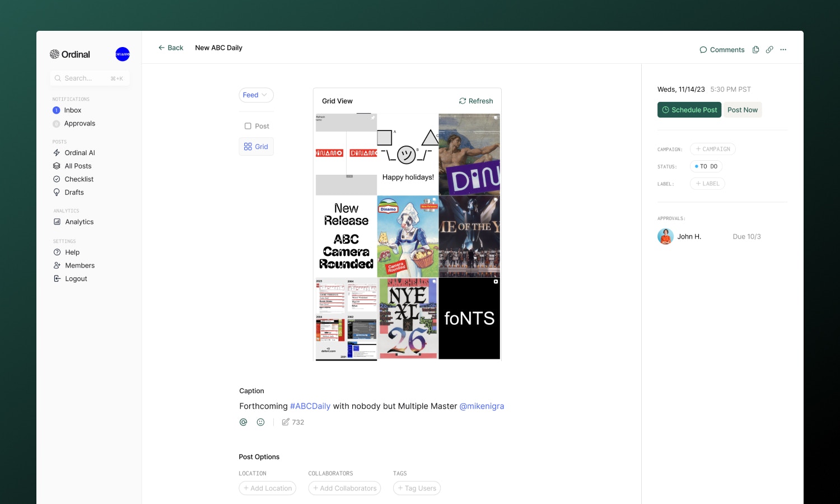Viewport: 840px width, 504px height.
Task: Click the Back arrow link
Action: (x=171, y=48)
